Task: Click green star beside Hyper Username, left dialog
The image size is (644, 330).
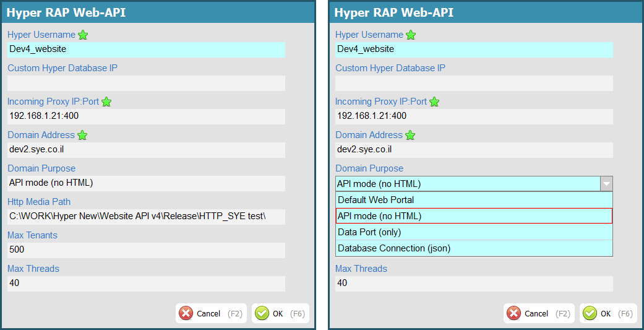Action: click(83, 35)
